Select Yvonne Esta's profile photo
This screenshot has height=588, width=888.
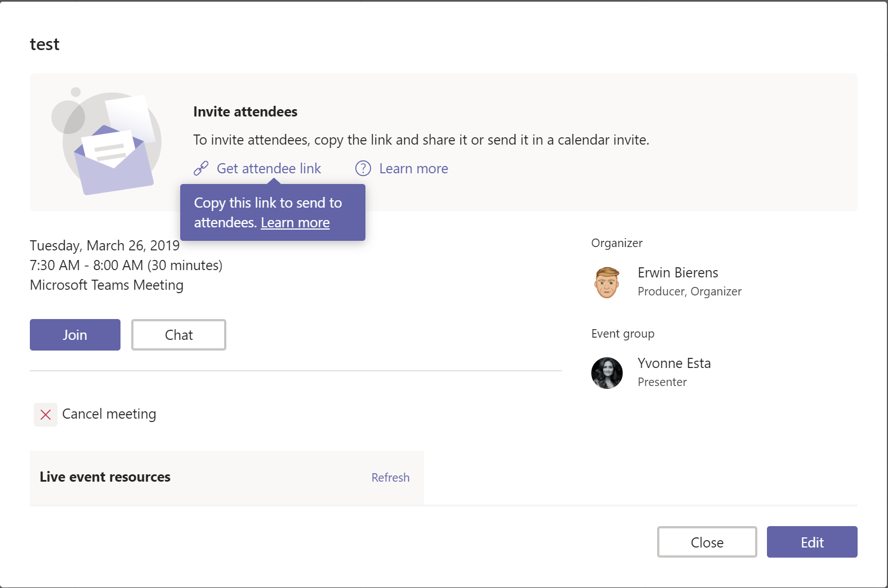[607, 372]
